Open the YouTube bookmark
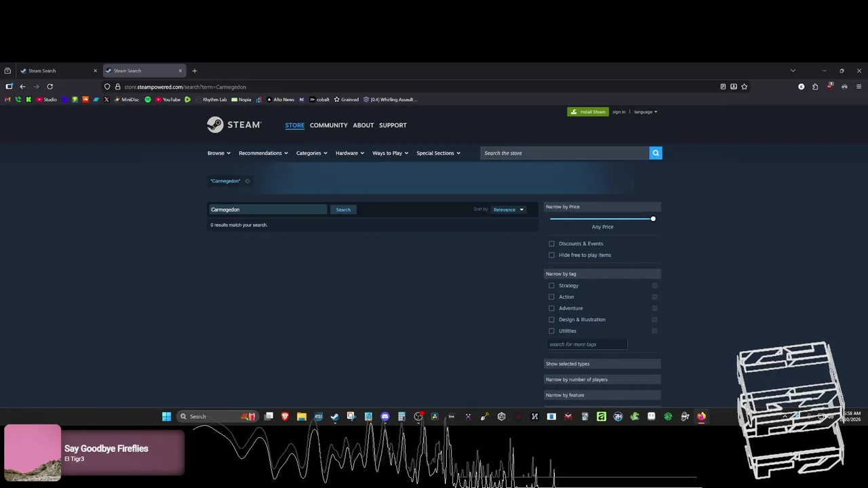Screen dimensions: 868x488 [168, 100]
